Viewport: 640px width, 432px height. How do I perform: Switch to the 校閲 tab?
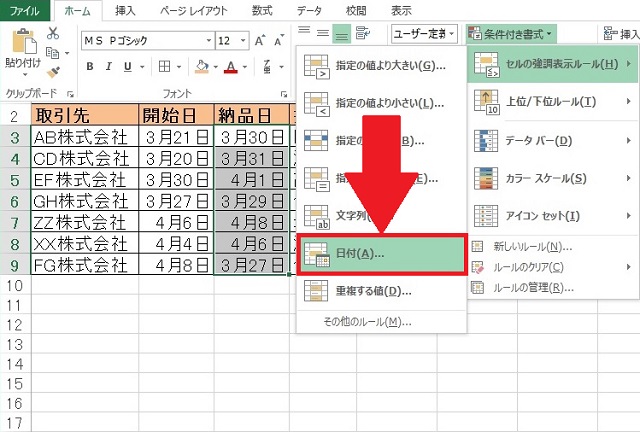pyautogui.click(x=356, y=11)
